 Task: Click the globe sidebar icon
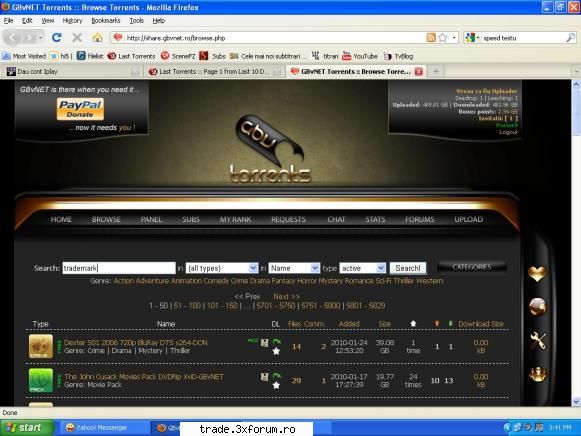click(x=537, y=307)
